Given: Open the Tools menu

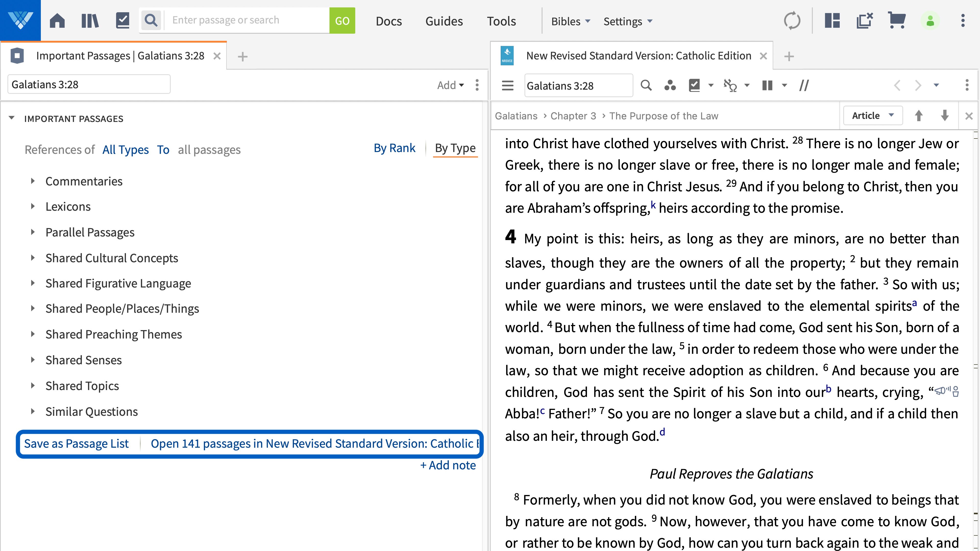Looking at the screenshot, I should (501, 21).
